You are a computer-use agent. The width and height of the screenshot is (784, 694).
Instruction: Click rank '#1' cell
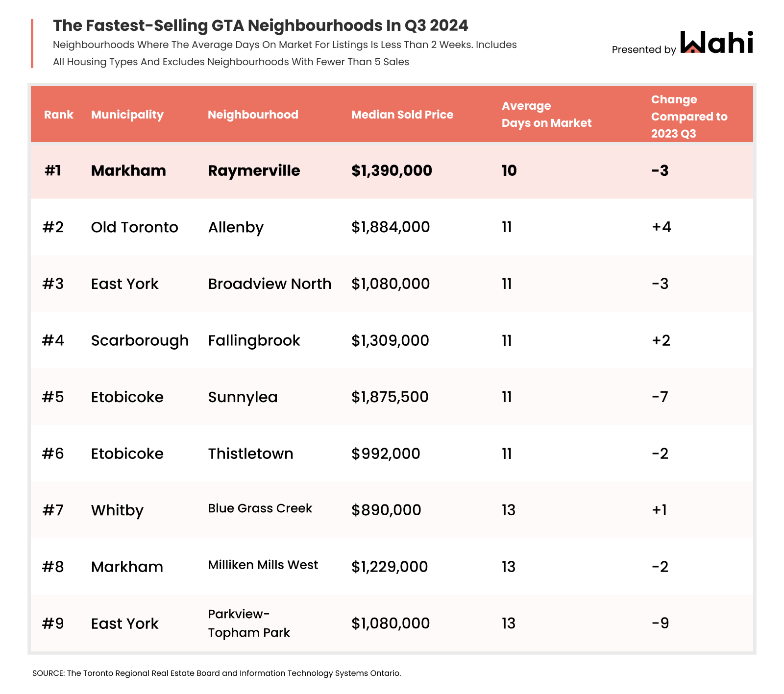[53, 170]
